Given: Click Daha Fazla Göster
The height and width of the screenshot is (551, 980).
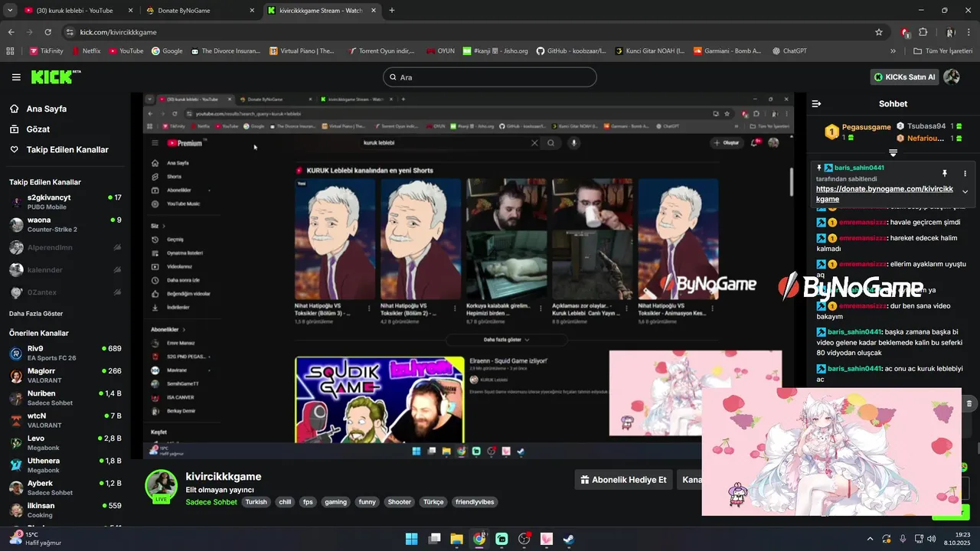Looking at the screenshot, I should pyautogui.click(x=36, y=314).
